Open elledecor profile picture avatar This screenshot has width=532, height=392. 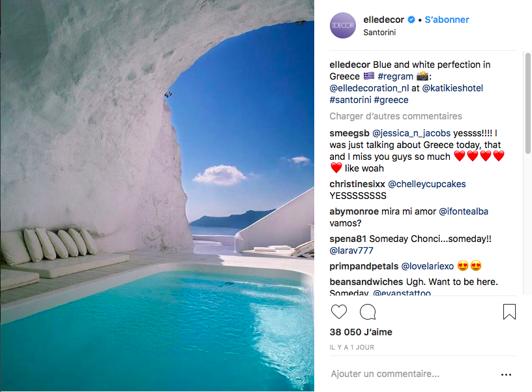[x=343, y=25]
